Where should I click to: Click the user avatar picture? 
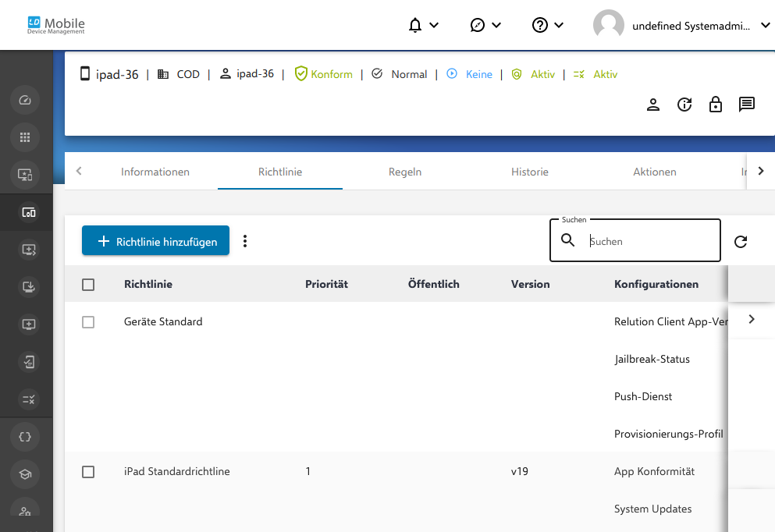point(609,25)
